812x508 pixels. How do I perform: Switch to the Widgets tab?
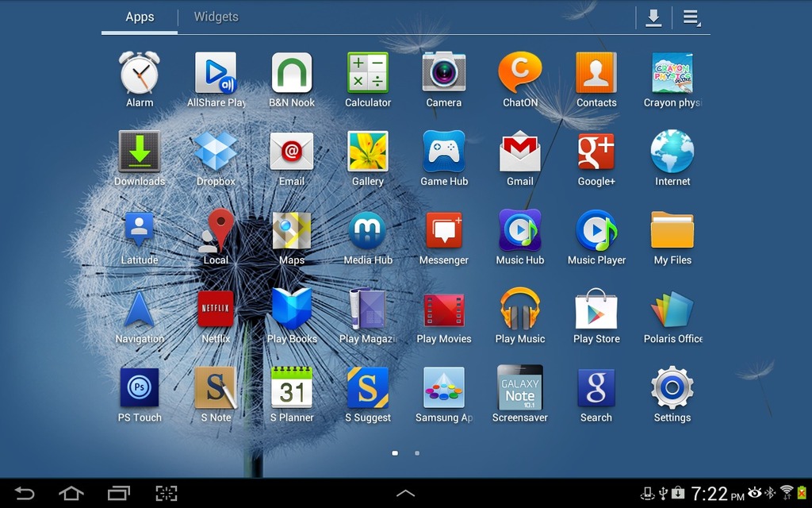(216, 17)
